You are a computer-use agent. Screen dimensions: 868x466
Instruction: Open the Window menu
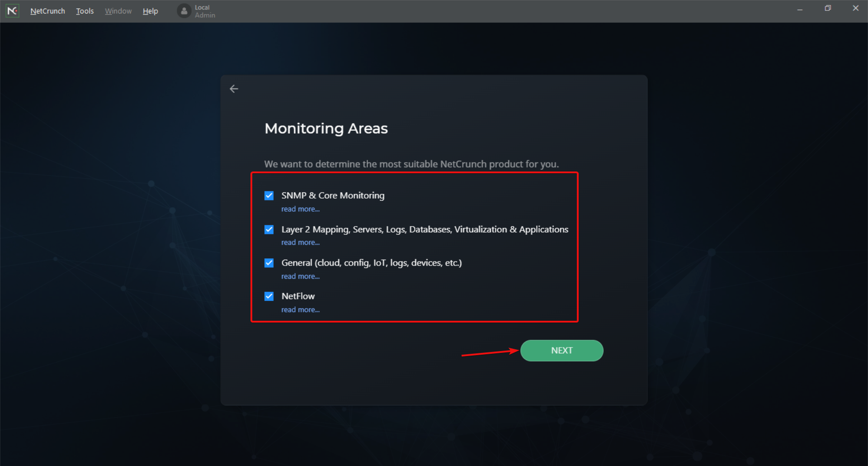pyautogui.click(x=118, y=11)
